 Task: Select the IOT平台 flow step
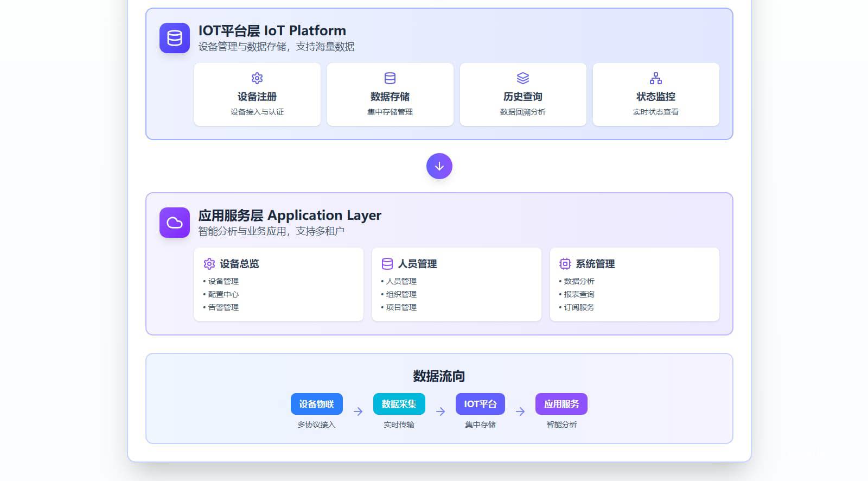pos(480,404)
